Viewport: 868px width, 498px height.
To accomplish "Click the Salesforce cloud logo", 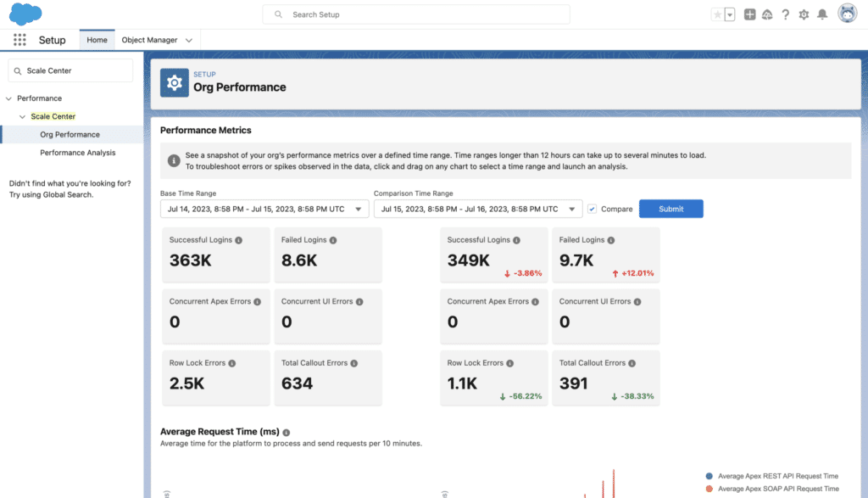I will [26, 14].
